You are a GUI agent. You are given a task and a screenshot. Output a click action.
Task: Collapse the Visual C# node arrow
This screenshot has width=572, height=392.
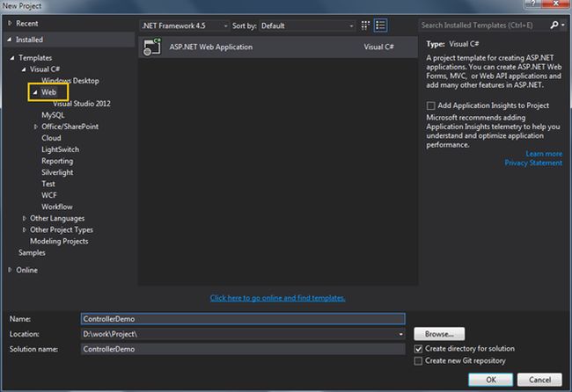(24, 69)
